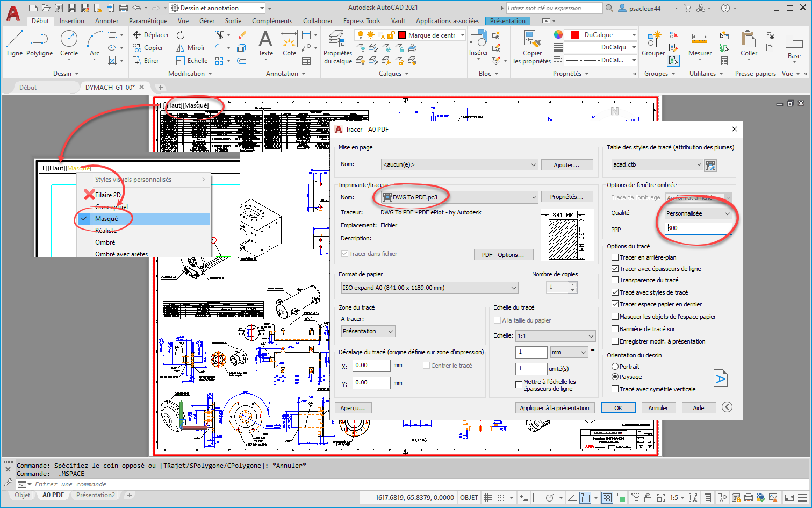Click Appliquer à la présentation button
Viewport: 812px width, 508px height.
555,408
